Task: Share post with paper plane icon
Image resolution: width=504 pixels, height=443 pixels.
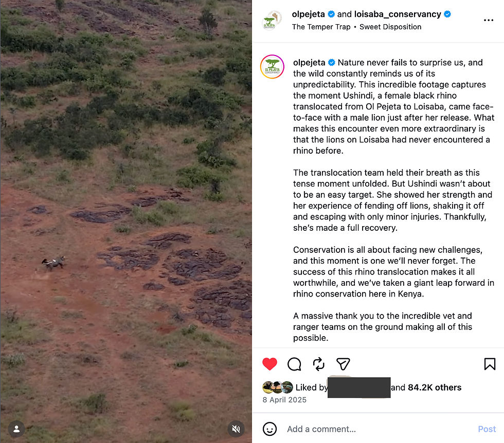Action: (343, 364)
